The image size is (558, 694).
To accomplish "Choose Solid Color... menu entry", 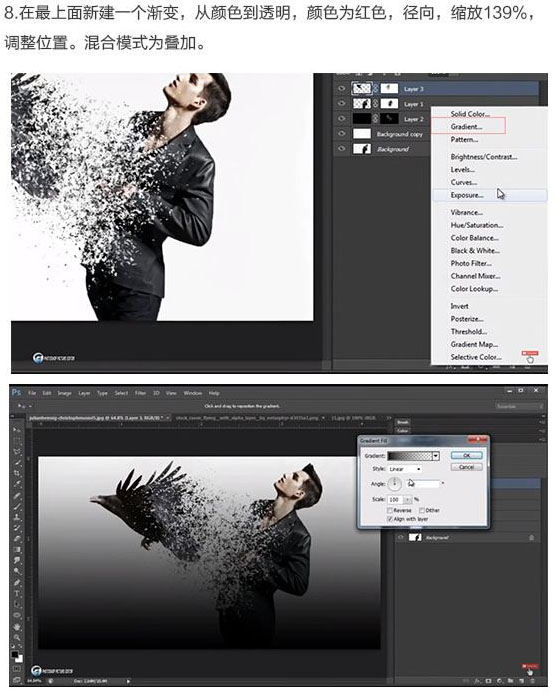I will pos(470,114).
